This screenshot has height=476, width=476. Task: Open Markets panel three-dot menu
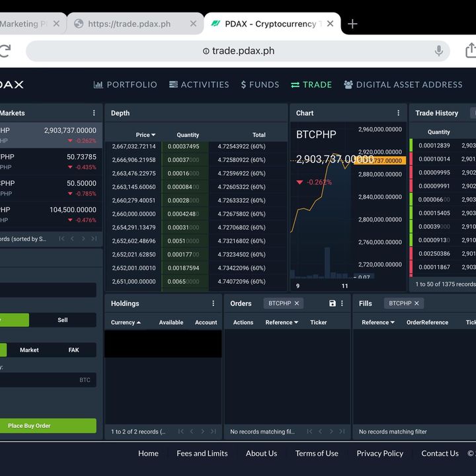coord(94,113)
